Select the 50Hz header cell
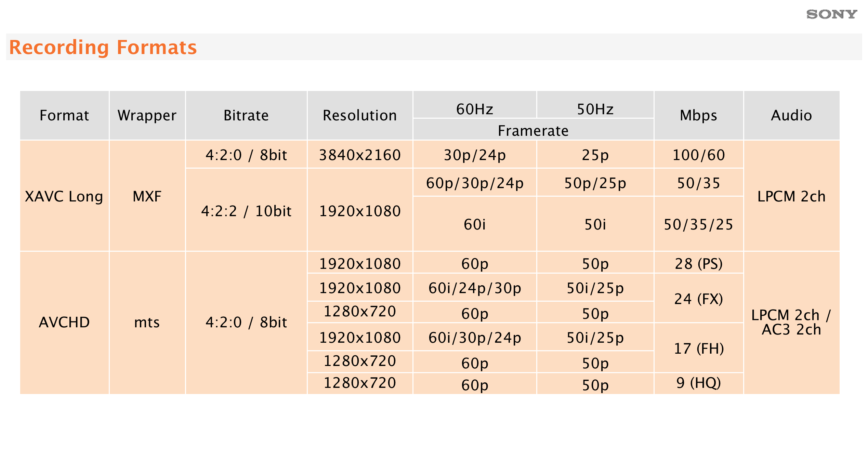This screenshot has width=868, height=459. click(595, 109)
